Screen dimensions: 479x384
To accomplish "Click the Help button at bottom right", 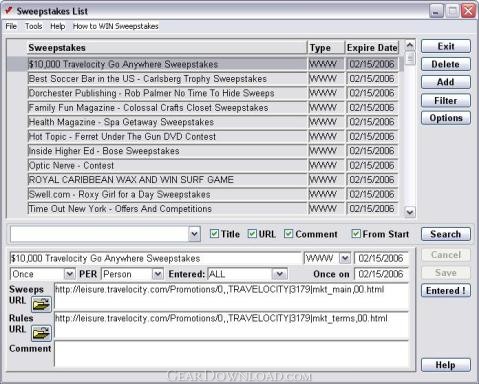I will [446, 365].
